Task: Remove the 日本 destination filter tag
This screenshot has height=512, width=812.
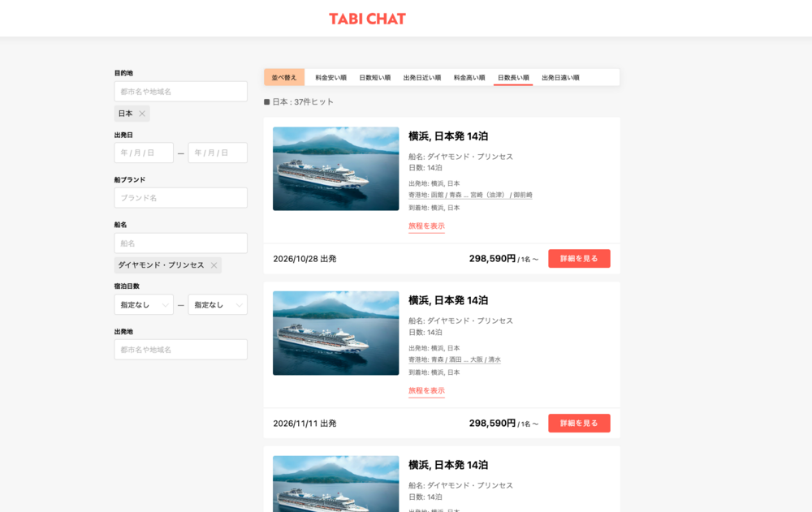Action: tap(142, 113)
